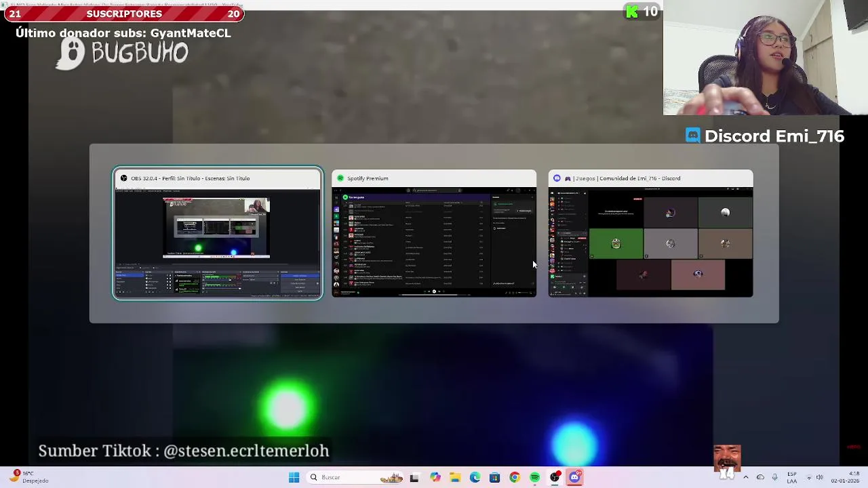Open the OneDrive cloud tray icon

760,477
